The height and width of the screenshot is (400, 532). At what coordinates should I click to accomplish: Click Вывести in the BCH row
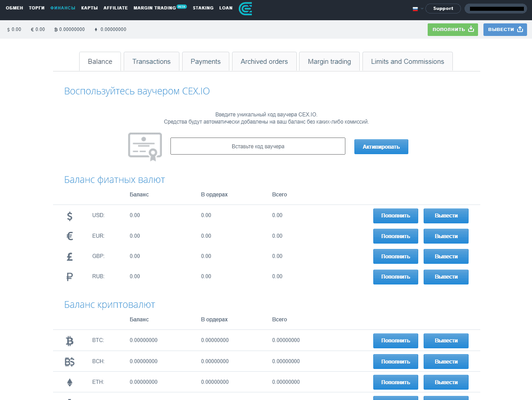point(446,362)
